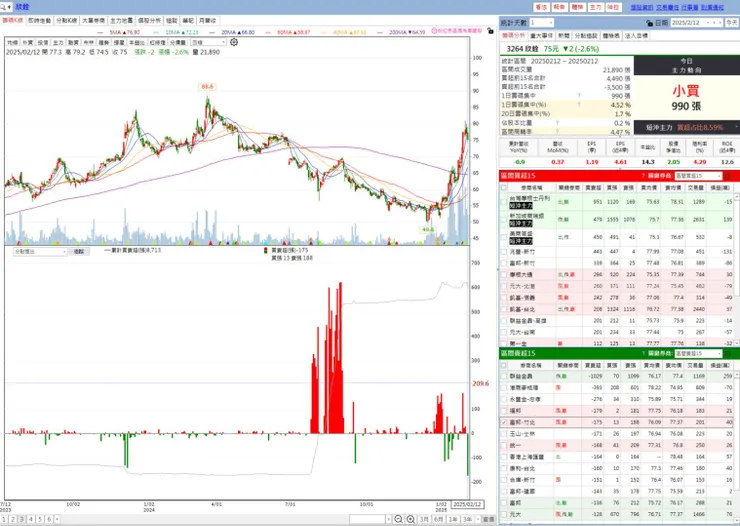The width and height of the screenshot is (740, 526).
Task: Set the chart range to 3年
Action: (467, 519)
